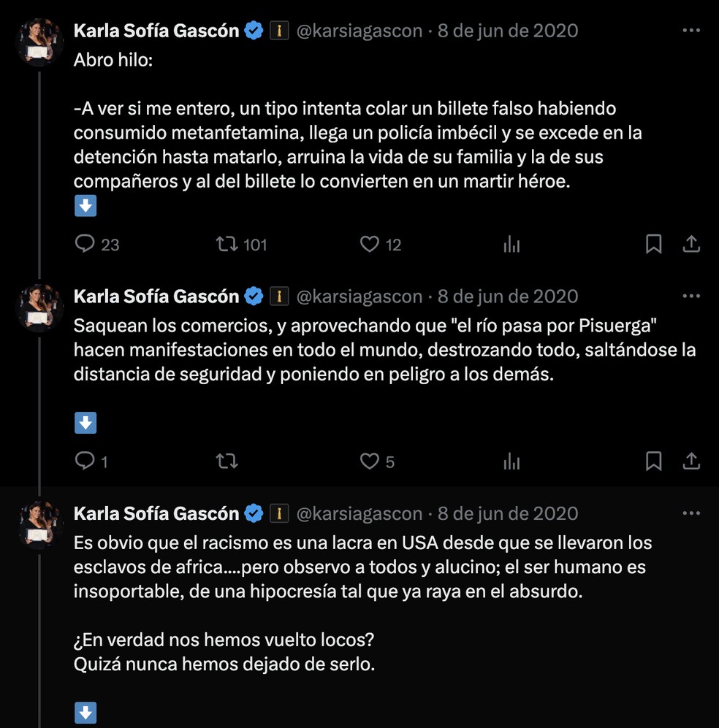Share the "Abro hilo" tweet

[691, 245]
